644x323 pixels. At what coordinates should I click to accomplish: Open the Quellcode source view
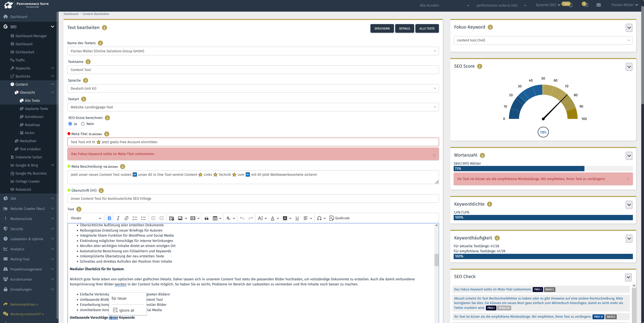(340, 218)
